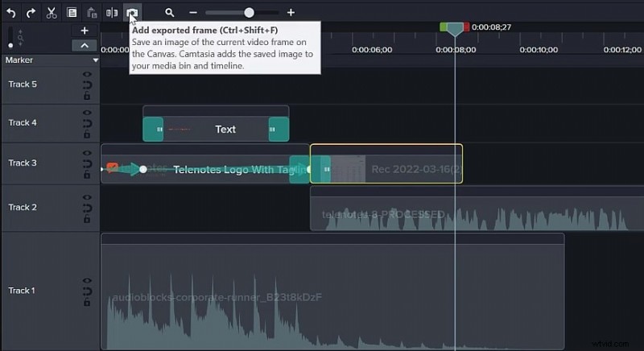Click the timeline zoom magnifier icon
Viewport: 644px width, 351px height.
tap(169, 13)
